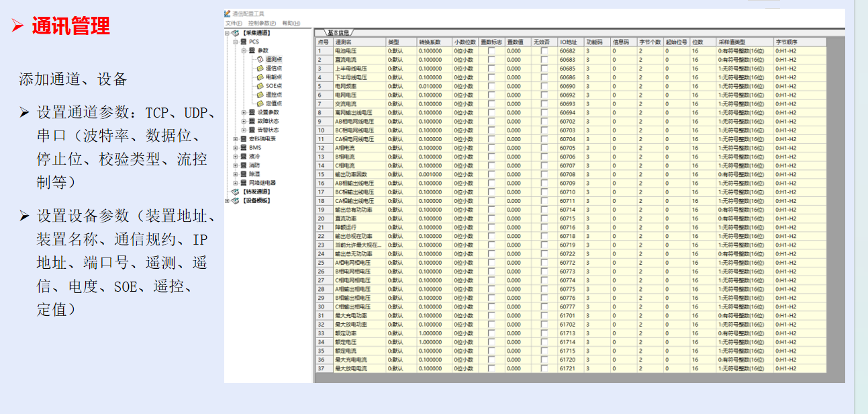Expand the 设置参数 tree node
The width and height of the screenshot is (868, 414).
click(x=244, y=112)
